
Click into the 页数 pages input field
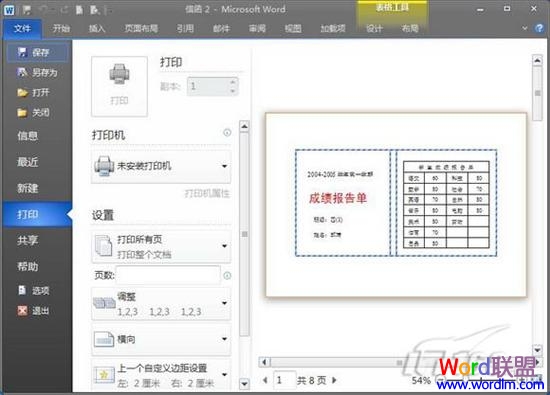point(168,275)
